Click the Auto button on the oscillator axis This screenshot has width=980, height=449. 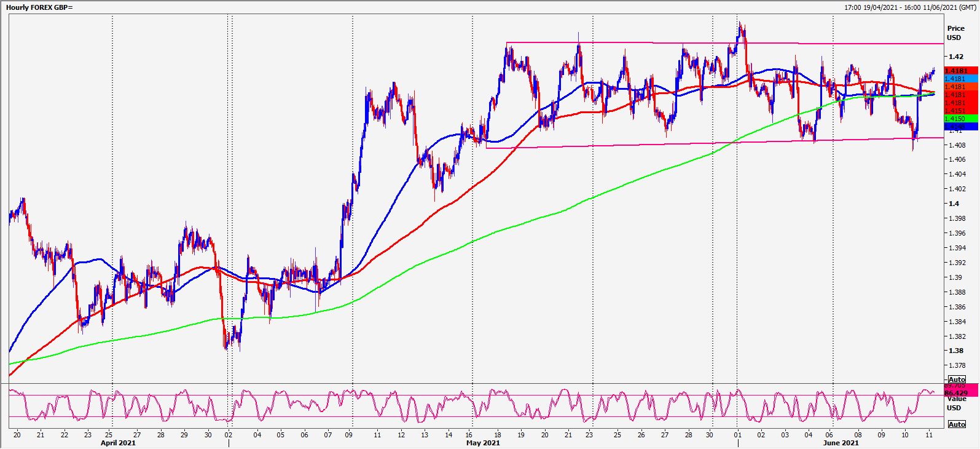point(957,424)
